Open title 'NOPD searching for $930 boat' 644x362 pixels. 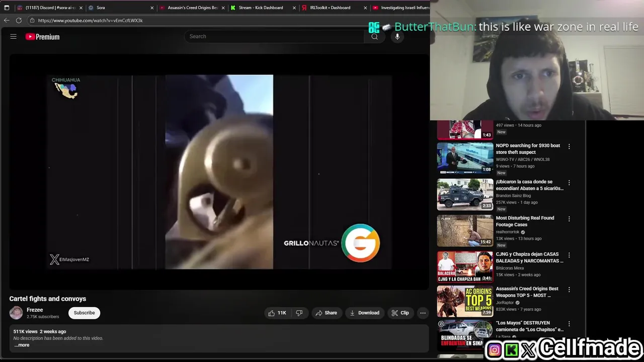pos(528,149)
